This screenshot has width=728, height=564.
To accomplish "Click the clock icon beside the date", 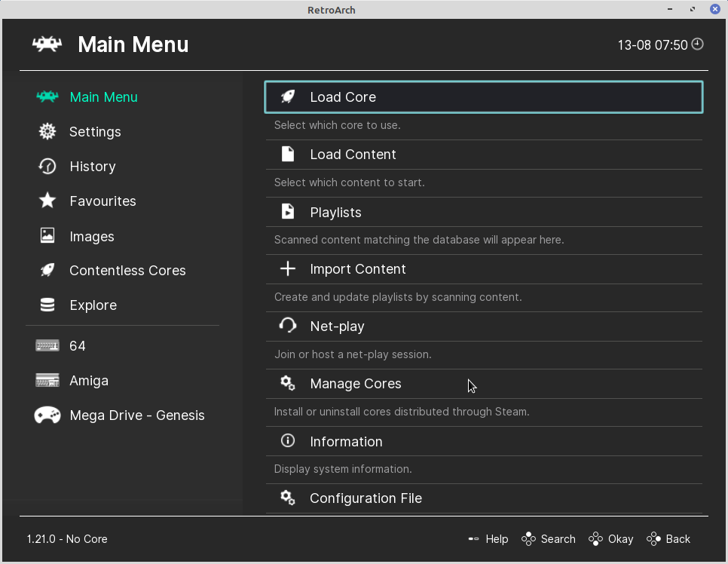I will tap(697, 44).
